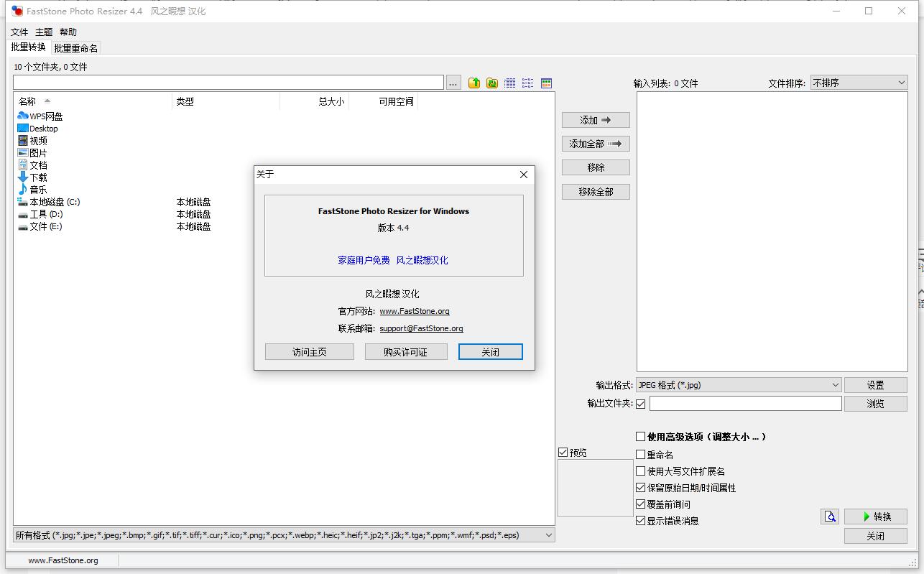This screenshot has width=924, height=574.
Task: Refresh the folder list icon
Action: coord(492,83)
